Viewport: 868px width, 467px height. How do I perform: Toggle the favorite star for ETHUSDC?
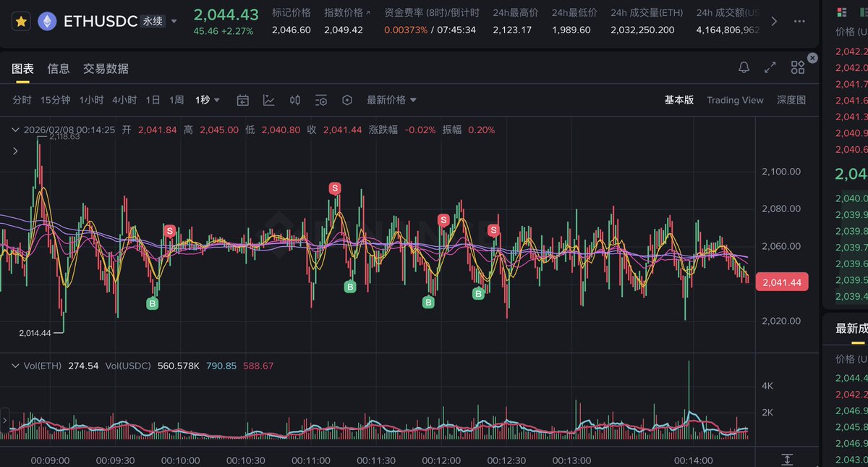click(21, 21)
